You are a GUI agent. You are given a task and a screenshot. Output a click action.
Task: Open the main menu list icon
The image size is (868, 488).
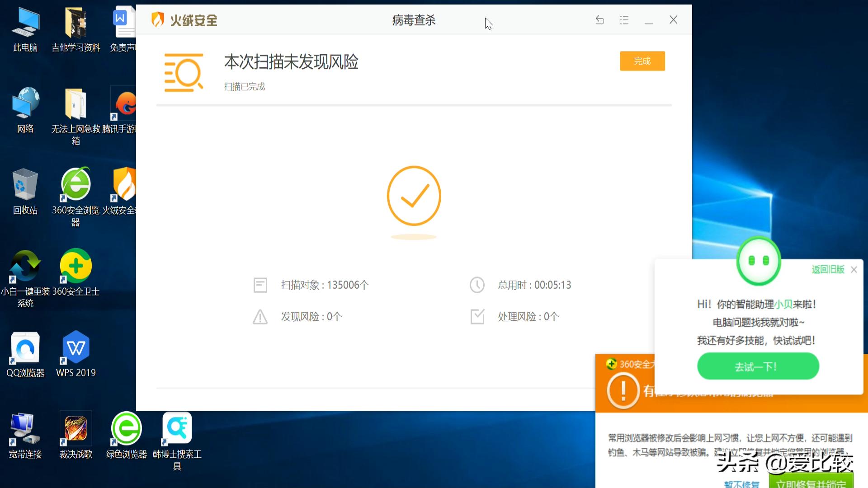[624, 20]
